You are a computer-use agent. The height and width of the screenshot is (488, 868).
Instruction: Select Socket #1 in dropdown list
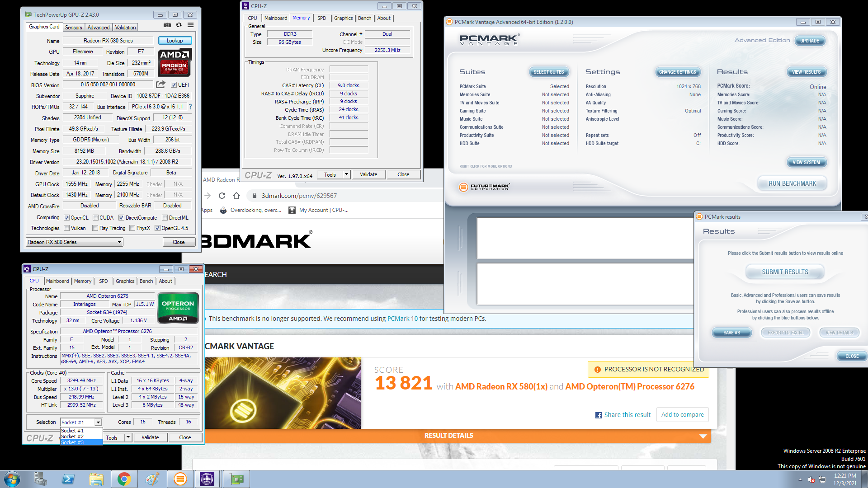(81, 431)
